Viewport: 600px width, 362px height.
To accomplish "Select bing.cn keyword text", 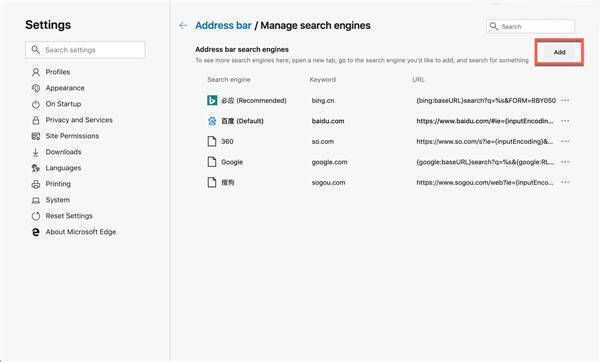I will coord(323,101).
